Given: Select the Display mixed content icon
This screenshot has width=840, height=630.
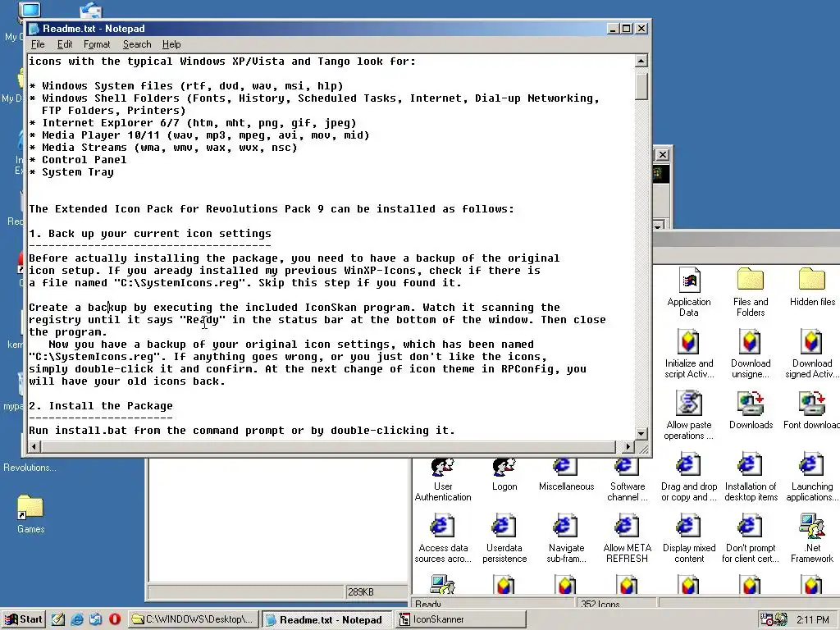Looking at the screenshot, I should (689, 527).
